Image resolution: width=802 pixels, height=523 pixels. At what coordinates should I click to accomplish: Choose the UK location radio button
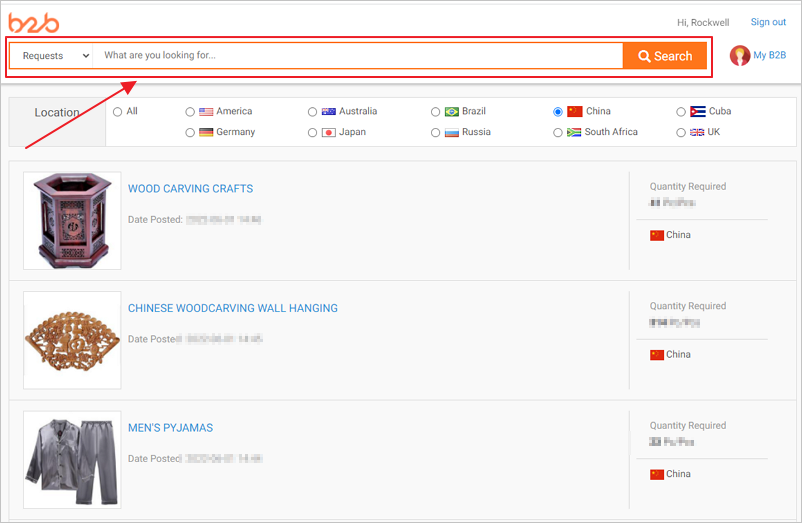tap(681, 132)
